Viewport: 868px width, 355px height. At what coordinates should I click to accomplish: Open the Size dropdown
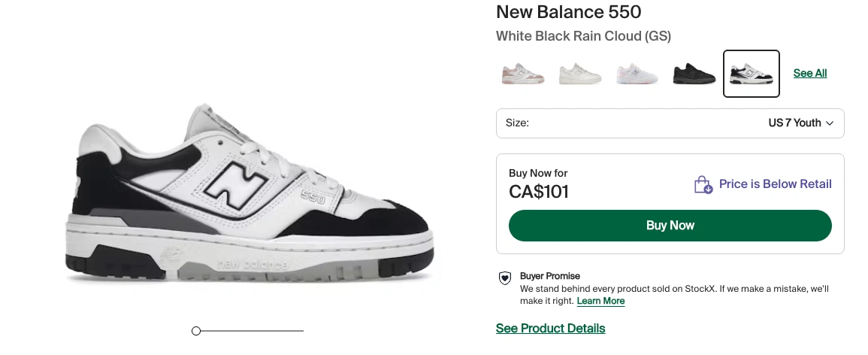(670, 123)
